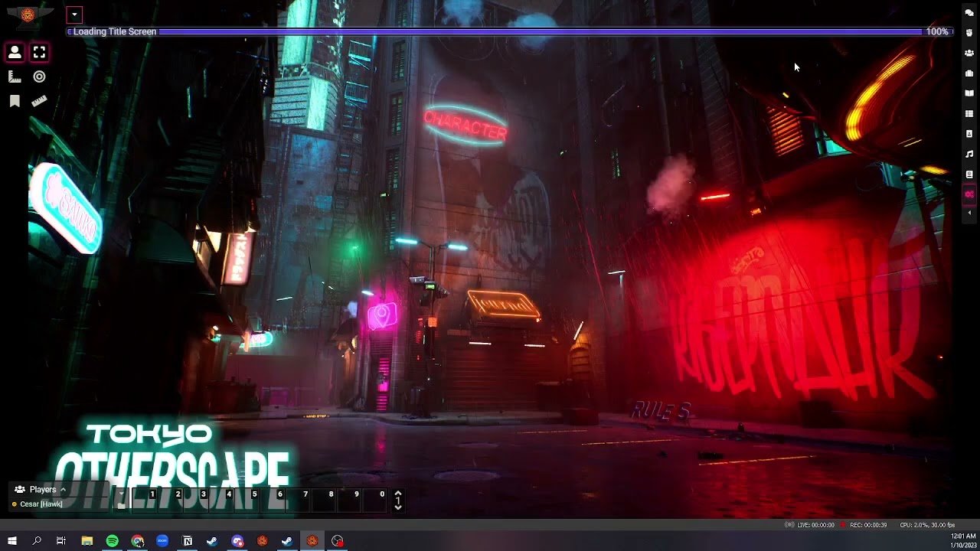980x551 pixels.
Task: Open File Explorer from the taskbar
Action: (x=87, y=541)
